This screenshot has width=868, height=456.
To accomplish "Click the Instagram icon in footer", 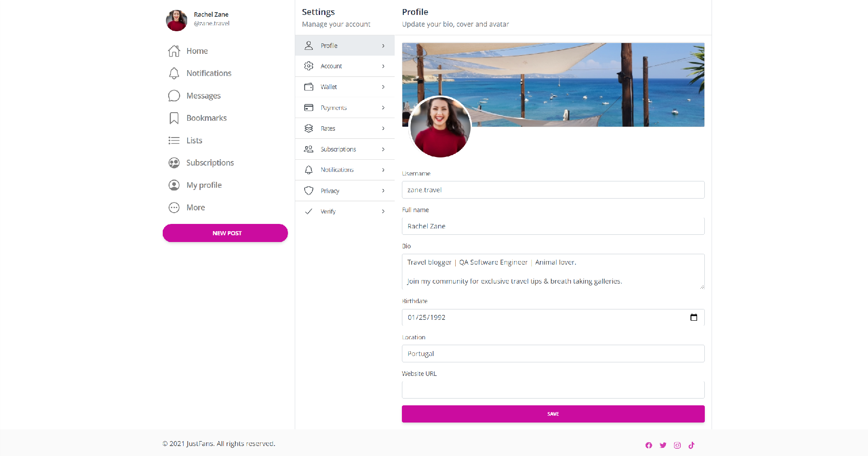I will point(677,445).
